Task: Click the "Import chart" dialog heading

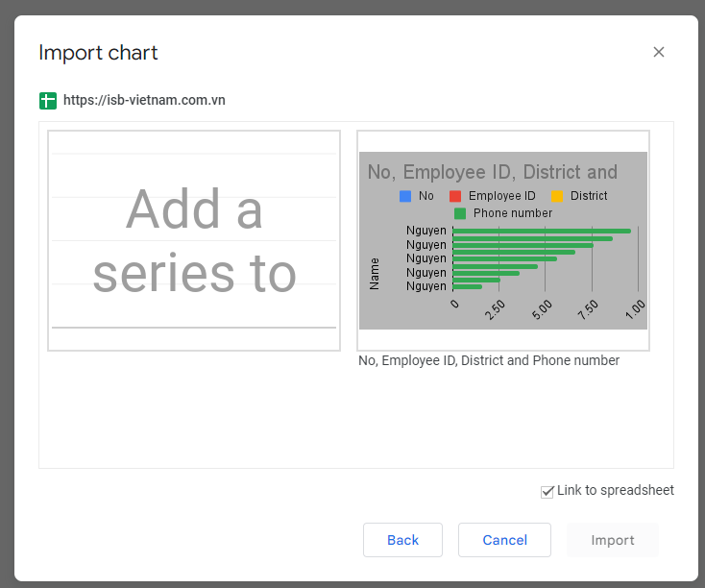Action: click(x=98, y=53)
